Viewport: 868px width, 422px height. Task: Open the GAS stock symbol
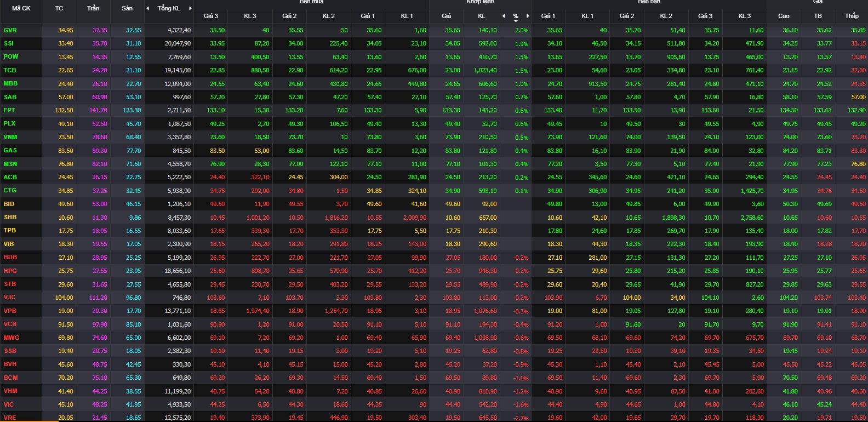point(10,150)
